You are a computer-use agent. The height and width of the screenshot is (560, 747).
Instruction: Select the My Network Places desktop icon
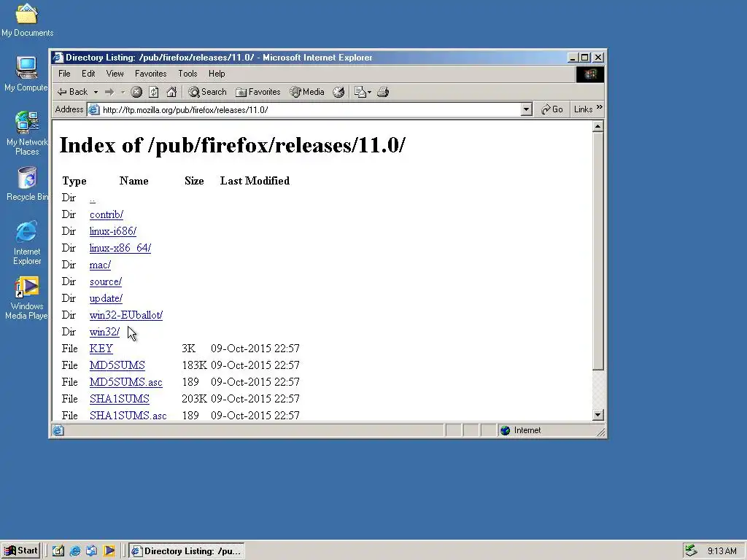coord(27,133)
